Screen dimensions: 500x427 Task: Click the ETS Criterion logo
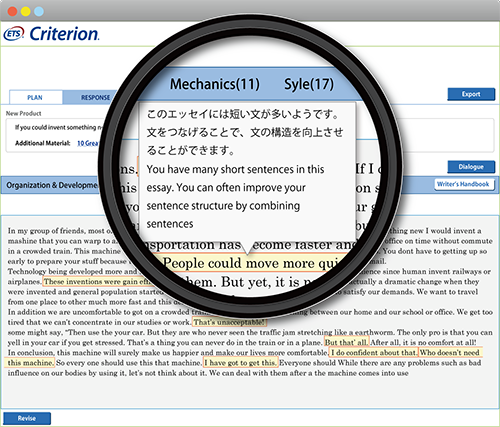click(x=51, y=34)
